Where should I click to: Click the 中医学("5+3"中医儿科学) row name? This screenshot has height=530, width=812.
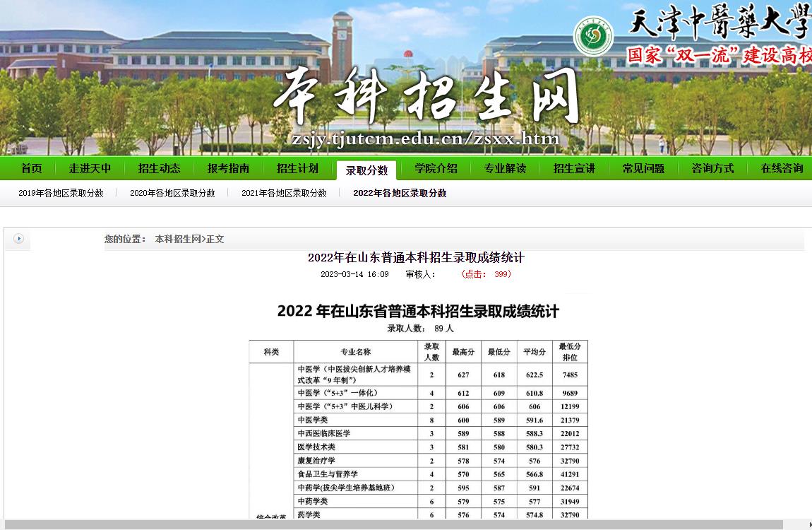click(345, 406)
